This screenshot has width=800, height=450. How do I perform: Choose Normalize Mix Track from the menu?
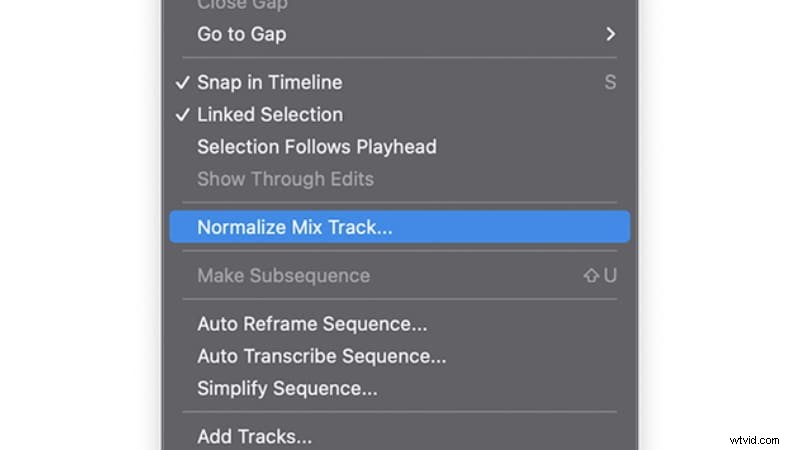coord(295,227)
